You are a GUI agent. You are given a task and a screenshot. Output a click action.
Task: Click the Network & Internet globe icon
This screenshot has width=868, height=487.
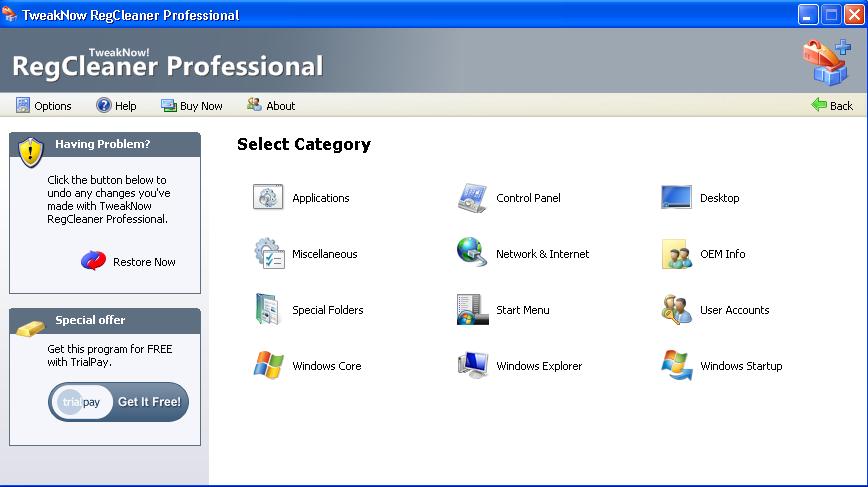472,252
